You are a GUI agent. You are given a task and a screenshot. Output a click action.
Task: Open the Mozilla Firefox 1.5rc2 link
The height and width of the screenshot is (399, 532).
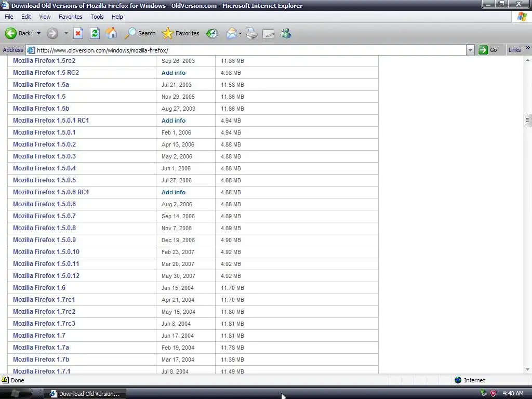(x=44, y=61)
